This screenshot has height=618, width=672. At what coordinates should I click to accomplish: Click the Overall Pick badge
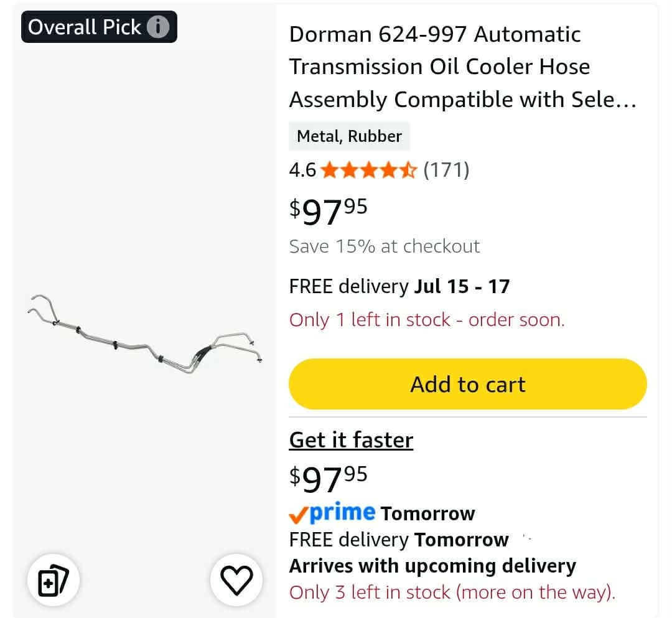point(99,27)
